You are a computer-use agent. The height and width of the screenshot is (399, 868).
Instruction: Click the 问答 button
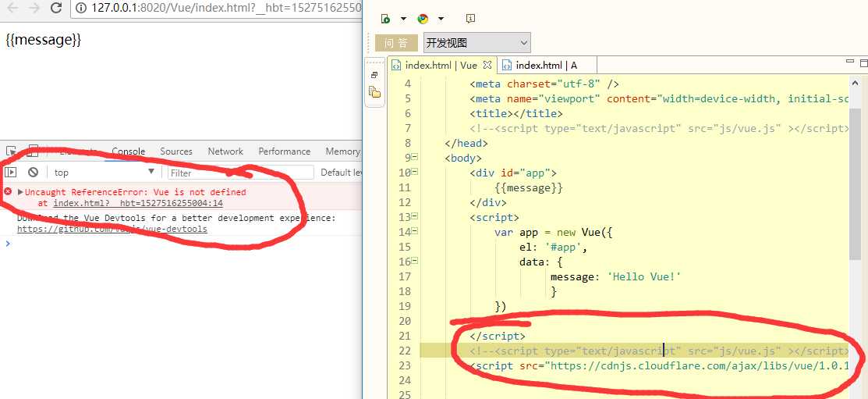(396, 43)
